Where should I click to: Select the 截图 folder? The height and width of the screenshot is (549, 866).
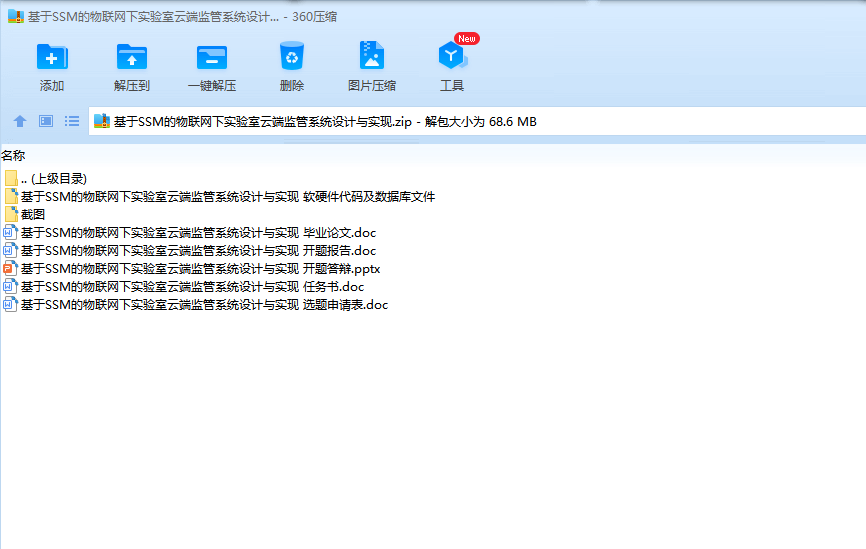[x=24, y=214]
